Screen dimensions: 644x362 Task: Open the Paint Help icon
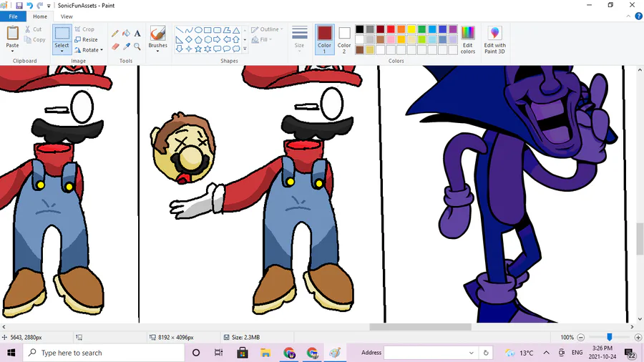point(639,16)
